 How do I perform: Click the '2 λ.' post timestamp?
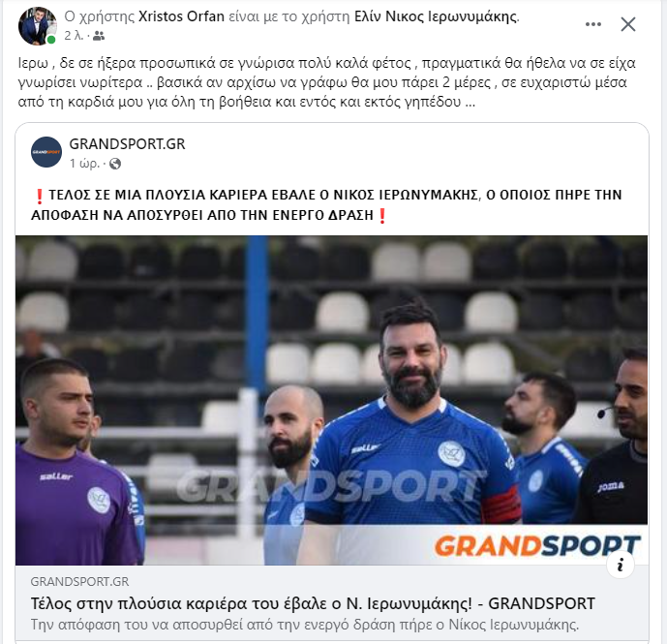tap(74, 36)
